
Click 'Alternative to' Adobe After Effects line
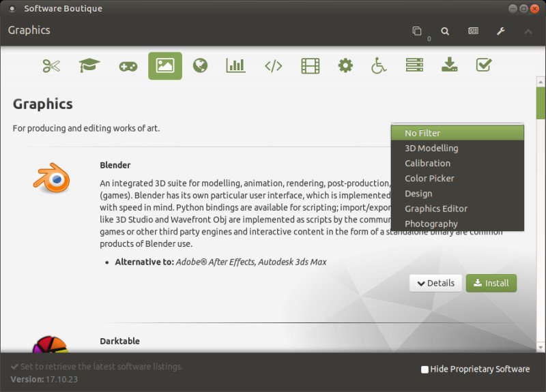point(220,262)
